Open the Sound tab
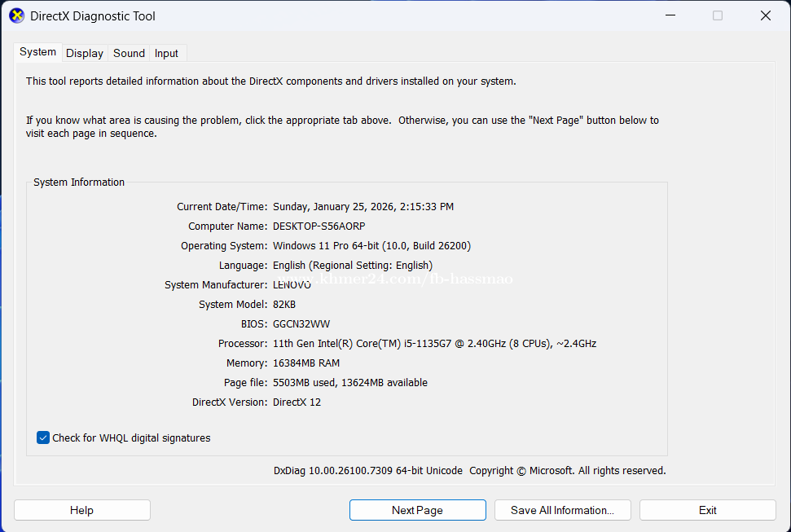The height and width of the screenshot is (532, 791). tap(129, 53)
